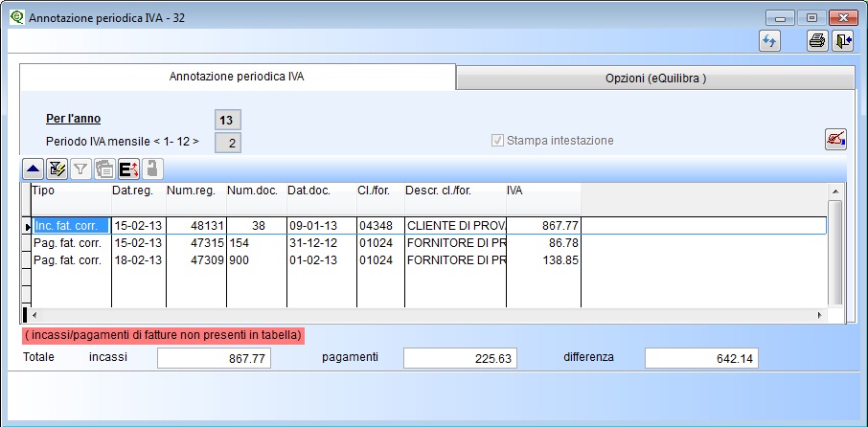
Task: Click document date 01-02-13
Action: [322, 260]
